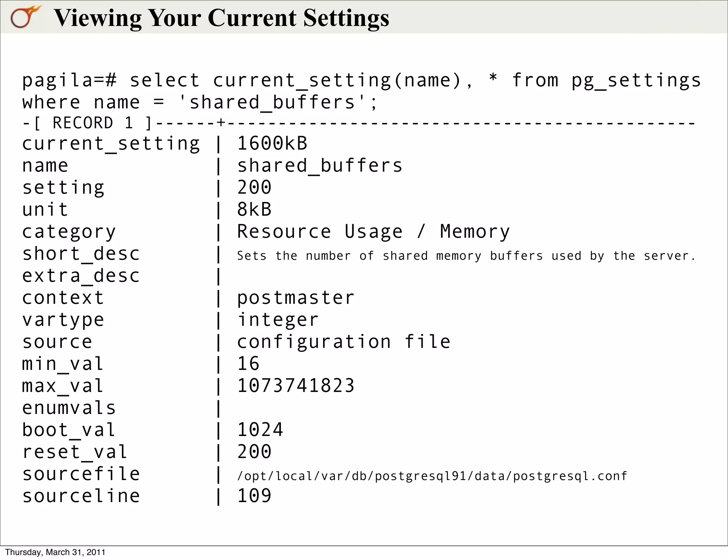Click the 'shared_buffers' name value
Viewport: 728px width, 560px height.
(320, 166)
